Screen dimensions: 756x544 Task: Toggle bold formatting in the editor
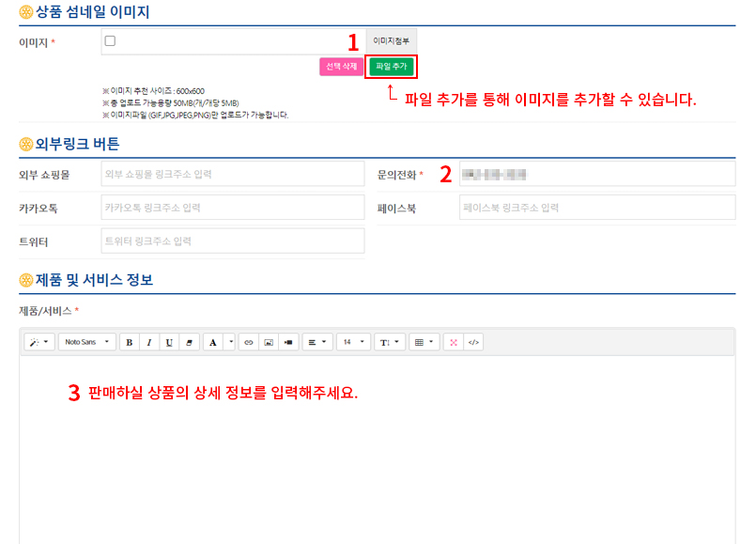[129, 342]
